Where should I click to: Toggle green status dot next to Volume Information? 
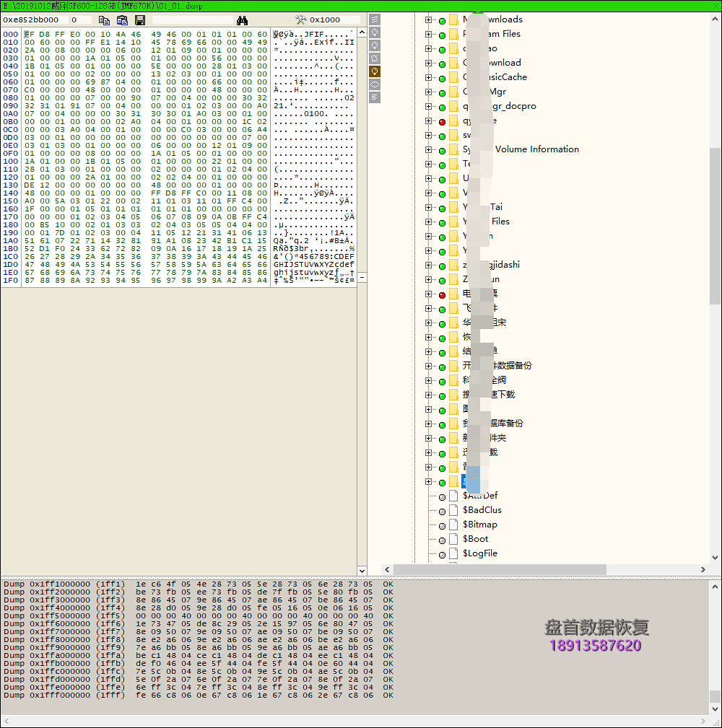click(x=443, y=150)
